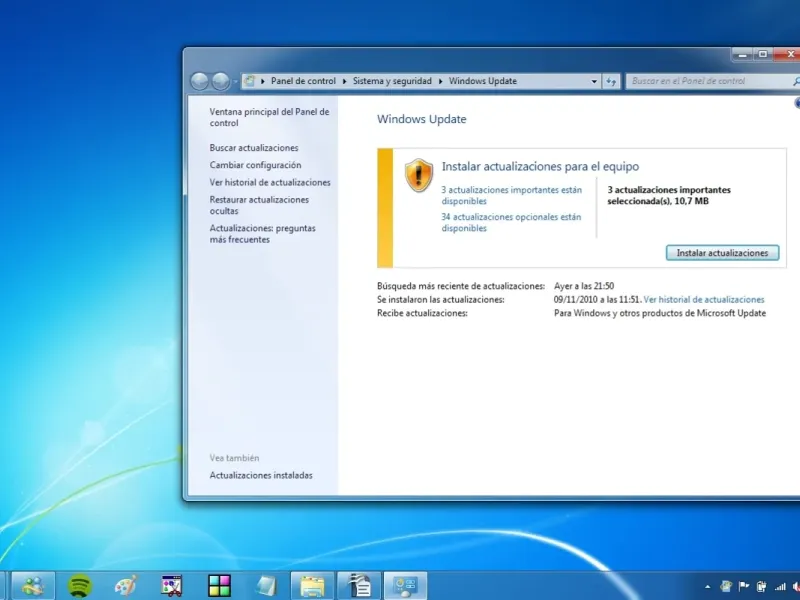The height and width of the screenshot is (600, 800).
Task: Open Actualizaciones instaladas link
Action: 261,475
